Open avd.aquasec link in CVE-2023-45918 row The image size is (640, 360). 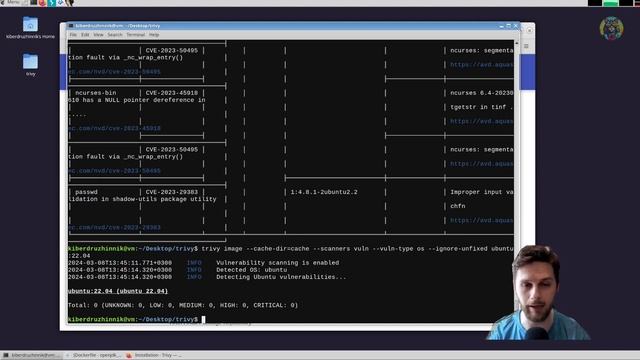[482, 121]
